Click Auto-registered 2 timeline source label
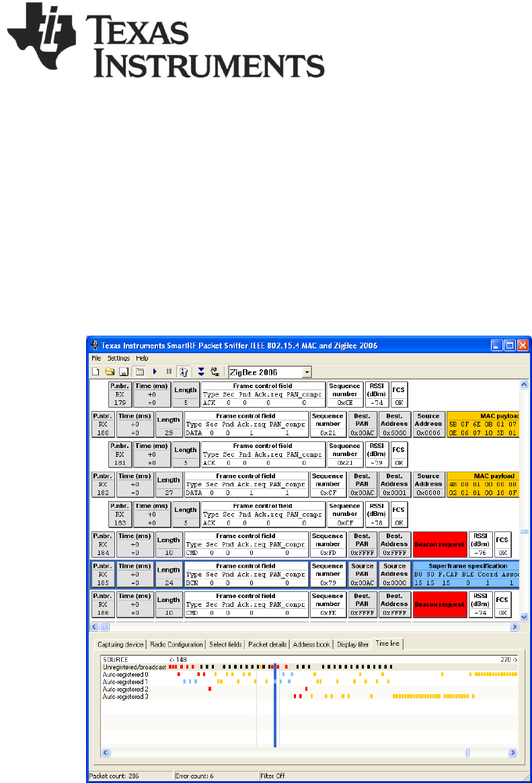Image resolution: width=532 pixels, height=783 pixels. [125, 689]
